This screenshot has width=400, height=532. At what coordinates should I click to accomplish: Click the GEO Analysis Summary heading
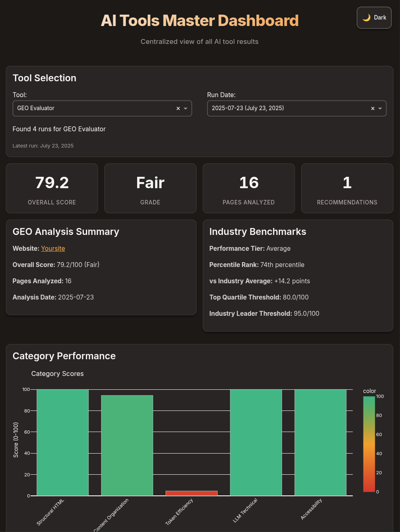click(66, 232)
